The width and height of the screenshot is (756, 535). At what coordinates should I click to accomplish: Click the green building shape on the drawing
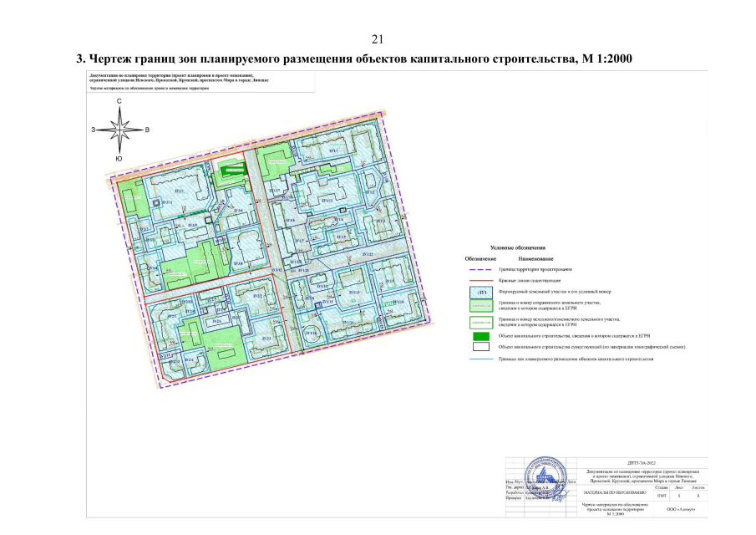pyautogui.click(x=234, y=171)
